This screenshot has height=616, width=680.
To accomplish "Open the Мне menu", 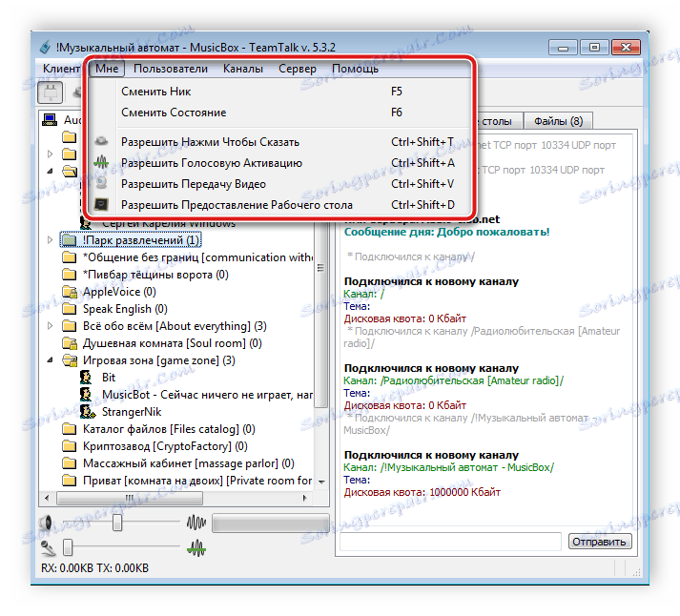I will (x=107, y=69).
